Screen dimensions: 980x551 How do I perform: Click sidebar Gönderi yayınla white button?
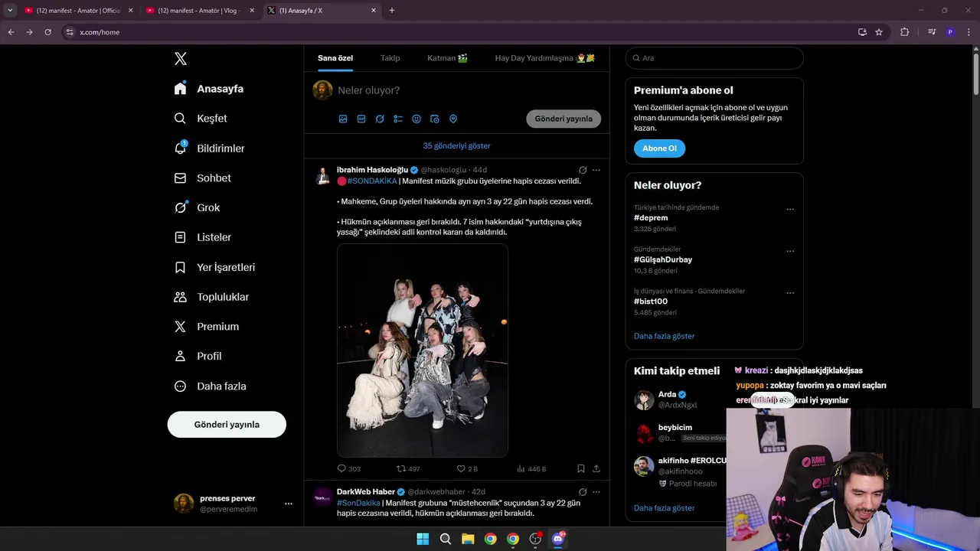click(227, 425)
